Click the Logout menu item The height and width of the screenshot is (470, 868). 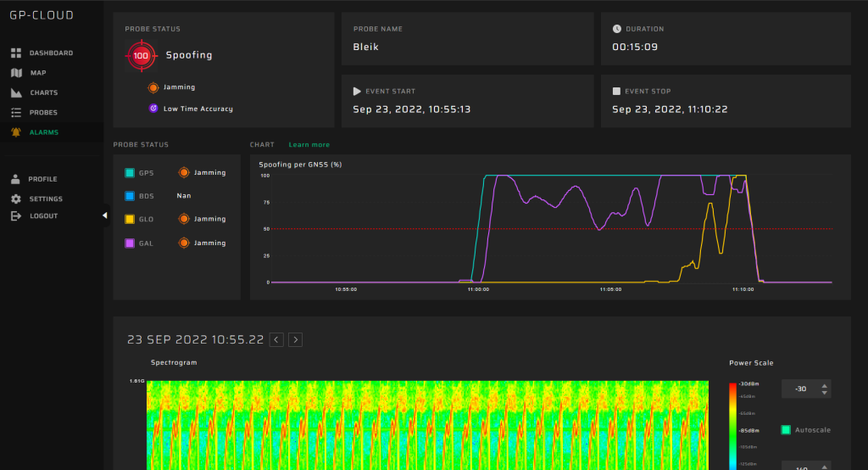tap(44, 216)
